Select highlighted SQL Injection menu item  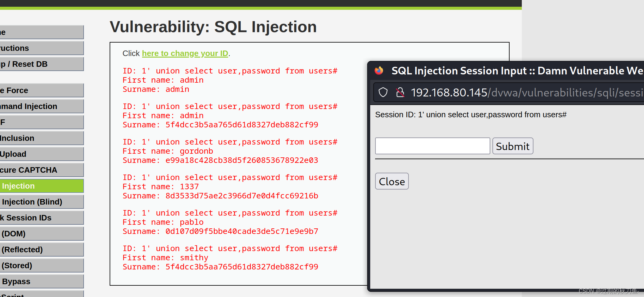click(x=42, y=186)
